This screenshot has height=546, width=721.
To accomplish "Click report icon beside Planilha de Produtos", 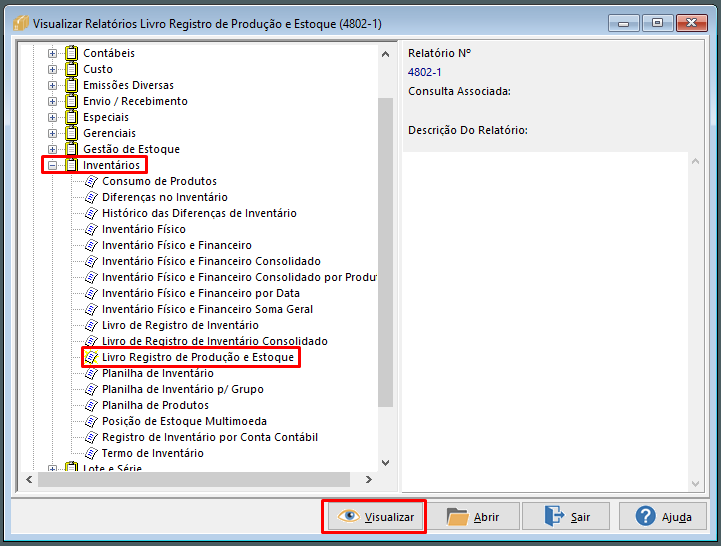I will point(92,405).
